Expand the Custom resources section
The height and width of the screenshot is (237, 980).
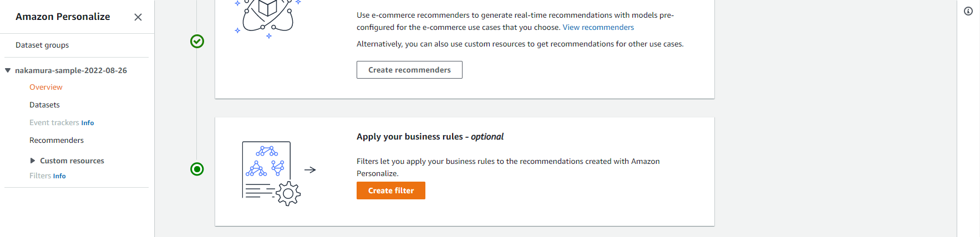[x=33, y=161]
